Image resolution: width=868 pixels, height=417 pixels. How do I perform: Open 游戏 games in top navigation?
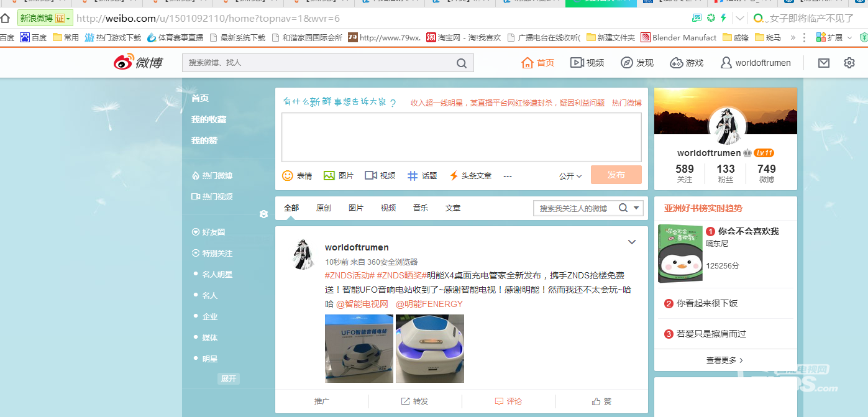click(687, 63)
